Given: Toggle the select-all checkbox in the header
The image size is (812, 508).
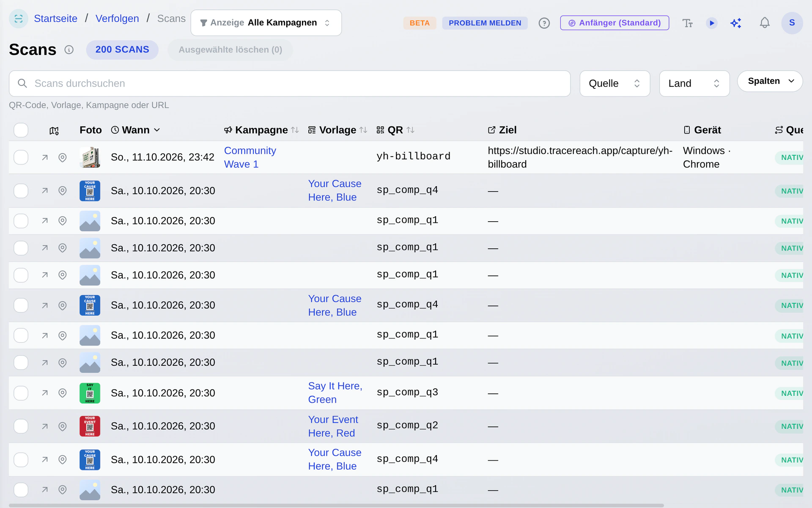Looking at the screenshot, I should coord(21,130).
